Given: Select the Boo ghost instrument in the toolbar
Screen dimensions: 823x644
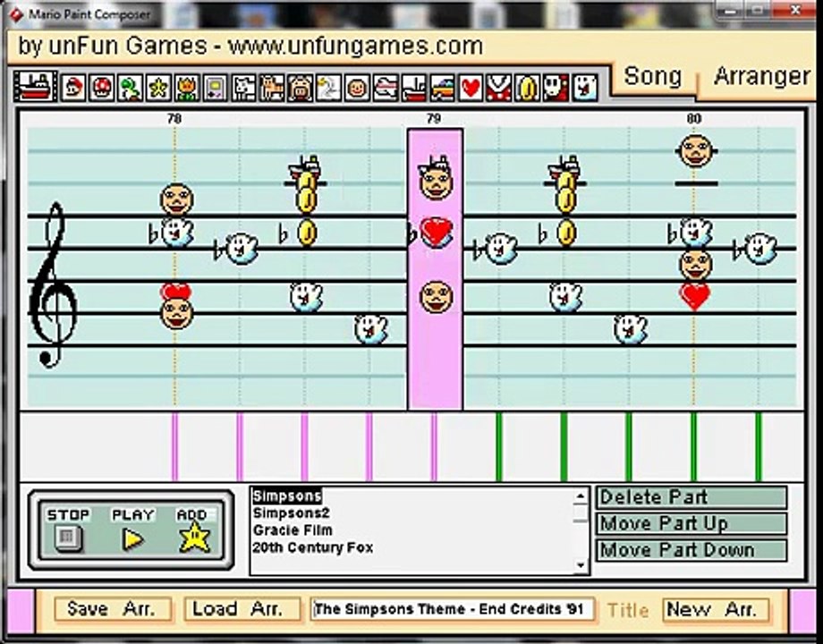Looking at the screenshot, I should [584, 87].
